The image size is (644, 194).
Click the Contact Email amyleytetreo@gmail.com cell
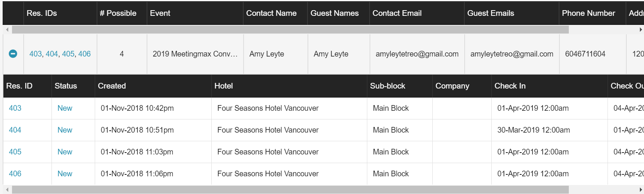[417, 54]
